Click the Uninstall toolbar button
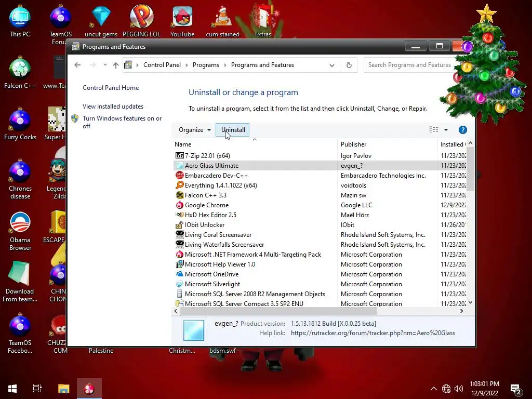This screenshot has width=532, height=399. coord(233,129)
